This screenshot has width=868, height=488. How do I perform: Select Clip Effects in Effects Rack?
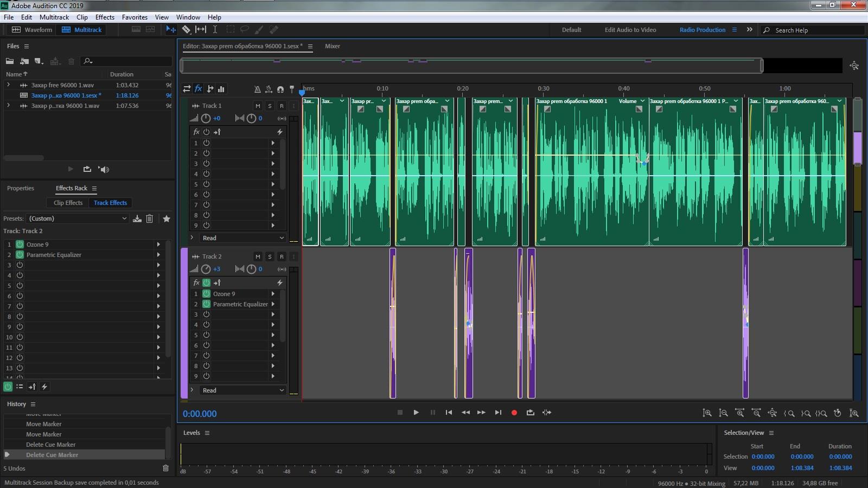tap(68, 203)
